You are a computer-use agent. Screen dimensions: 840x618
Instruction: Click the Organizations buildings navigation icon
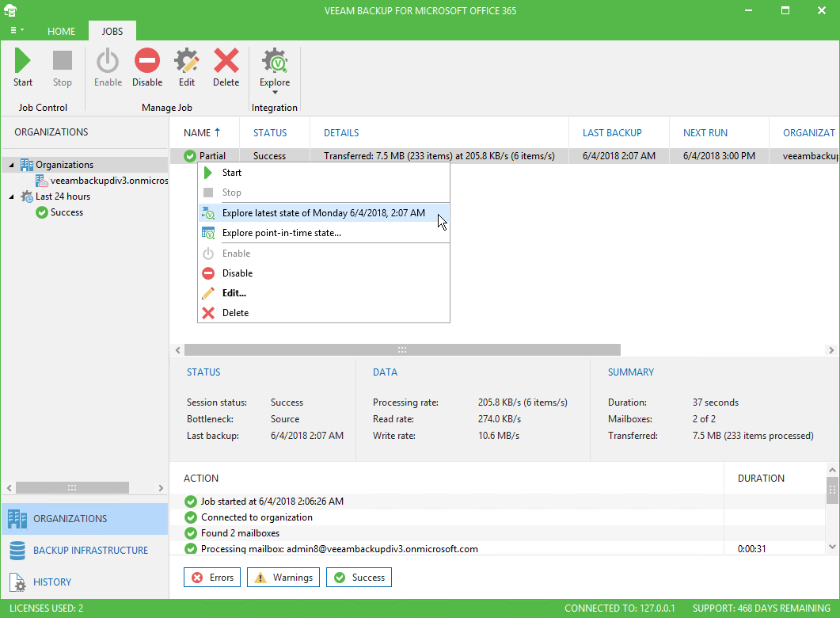point(17,519)
